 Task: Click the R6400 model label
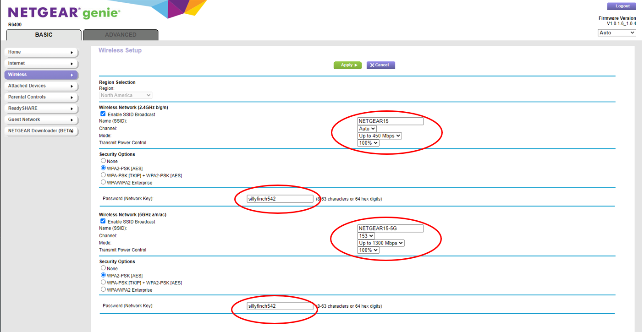coord(15,25)
